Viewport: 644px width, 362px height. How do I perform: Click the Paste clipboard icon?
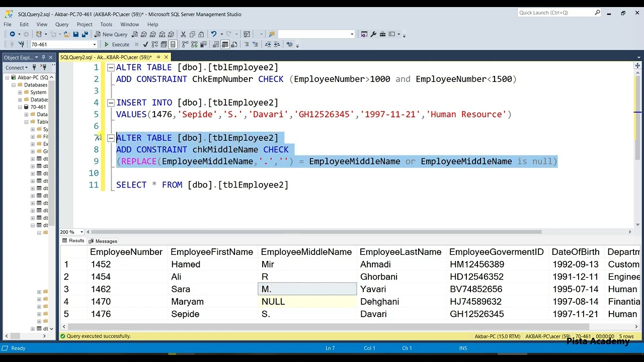201,34
